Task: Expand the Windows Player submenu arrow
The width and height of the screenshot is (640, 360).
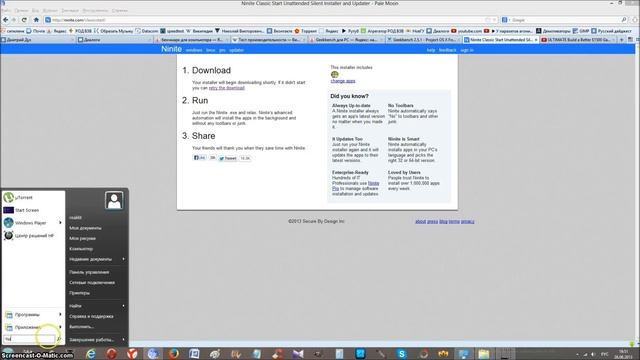Action: [x=60, y=223]
